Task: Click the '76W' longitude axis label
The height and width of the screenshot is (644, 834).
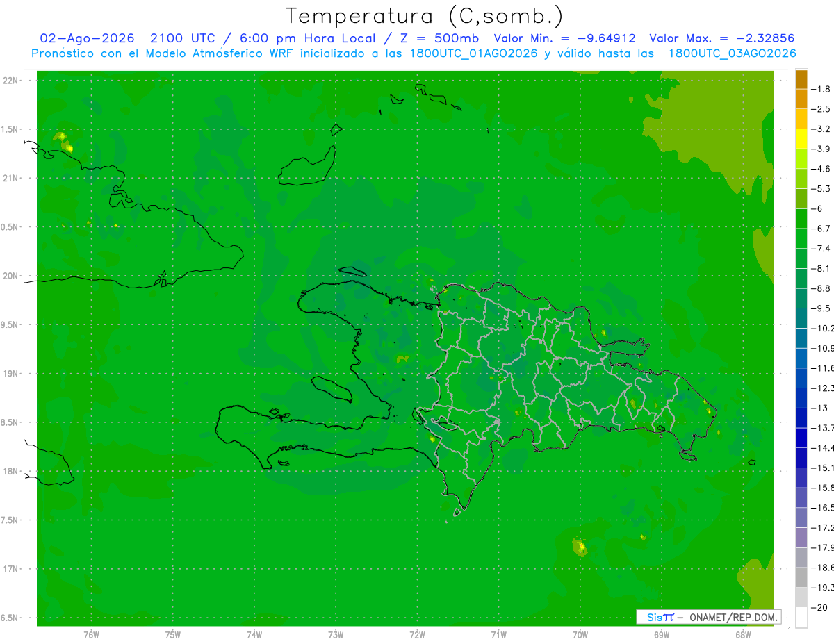Action: point(91,635)
